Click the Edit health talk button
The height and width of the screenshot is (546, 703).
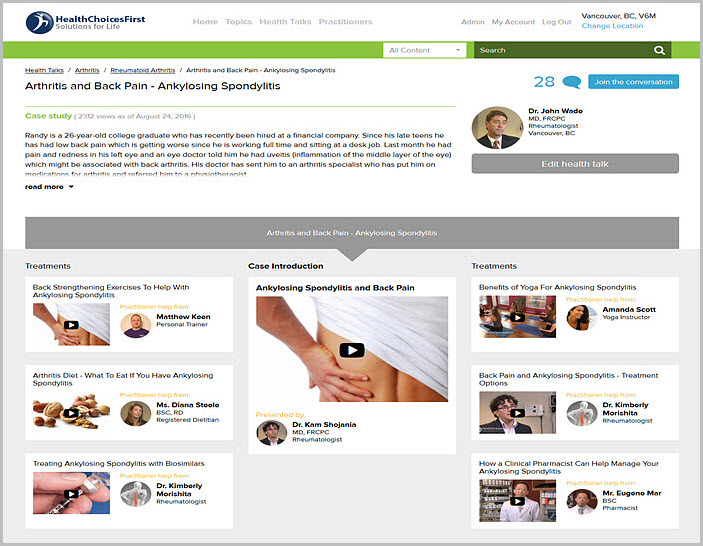pyautogui.click(x=575, y=164)
